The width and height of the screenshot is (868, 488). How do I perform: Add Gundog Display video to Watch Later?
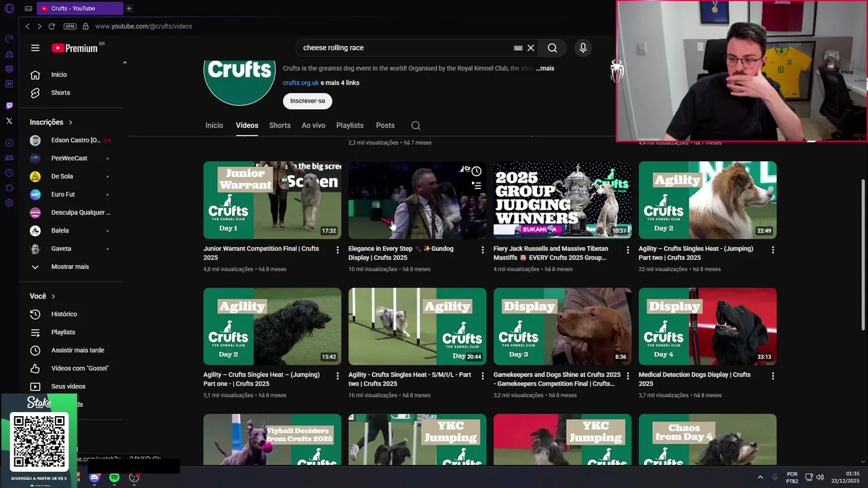point(477,171)
